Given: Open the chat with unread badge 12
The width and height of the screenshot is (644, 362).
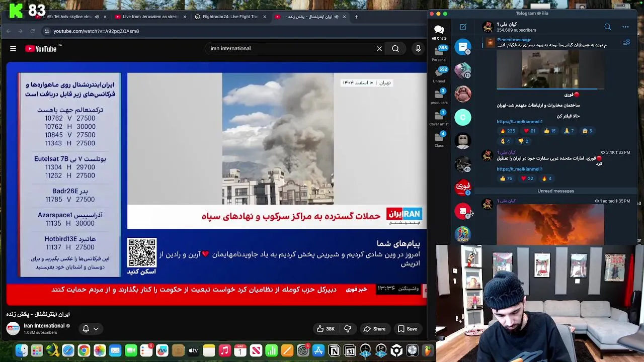Looking at the screenshot, I should (463, 70).
